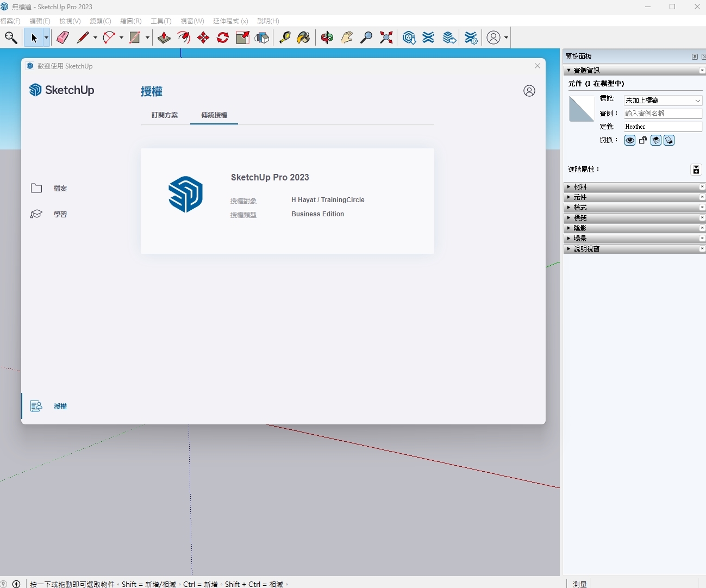
Task: Click the component preview thumbnail swatch
Action: (582, 109)
